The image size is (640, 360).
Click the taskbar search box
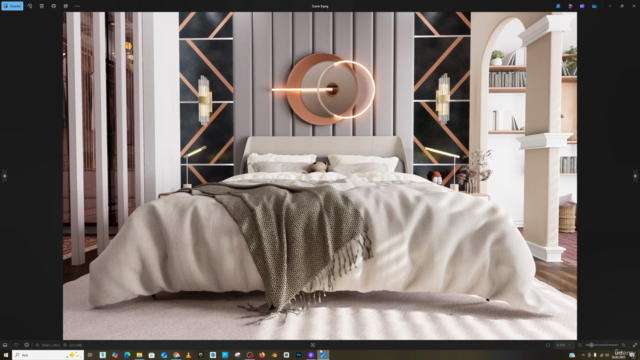[48, 355]
